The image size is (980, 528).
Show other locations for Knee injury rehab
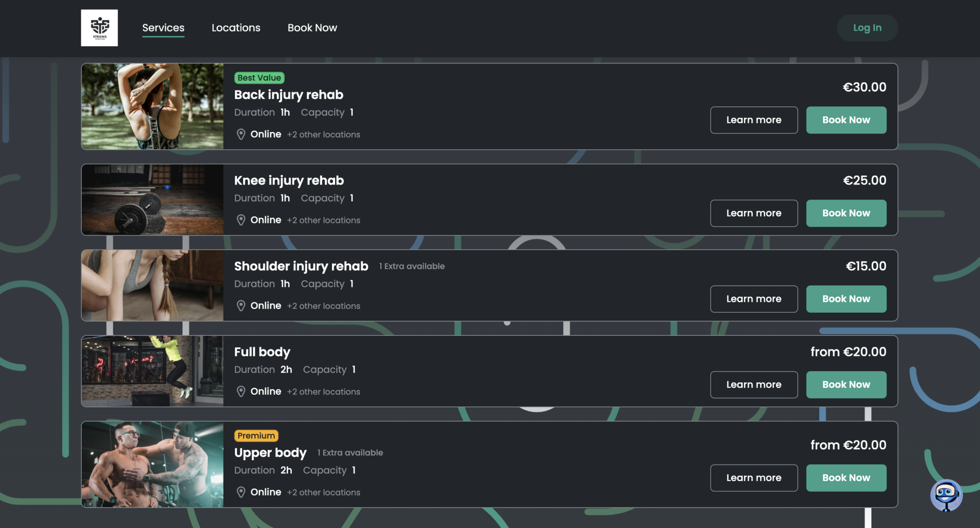(x=323, y=220)
